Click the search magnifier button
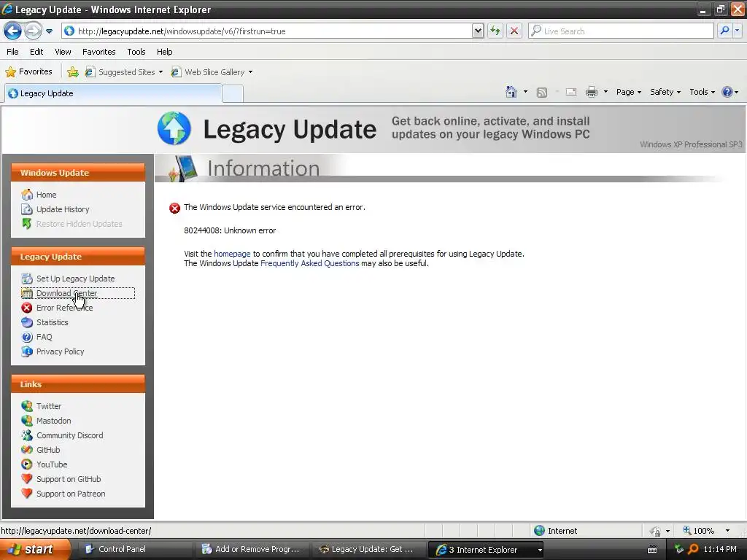Viewport: 747px width, 560px height. point(724,31)
